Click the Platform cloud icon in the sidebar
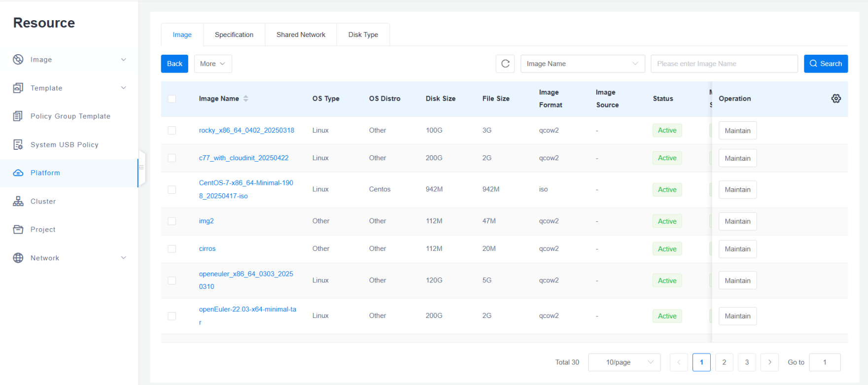 pyautogui.click(x=18, y=173)
